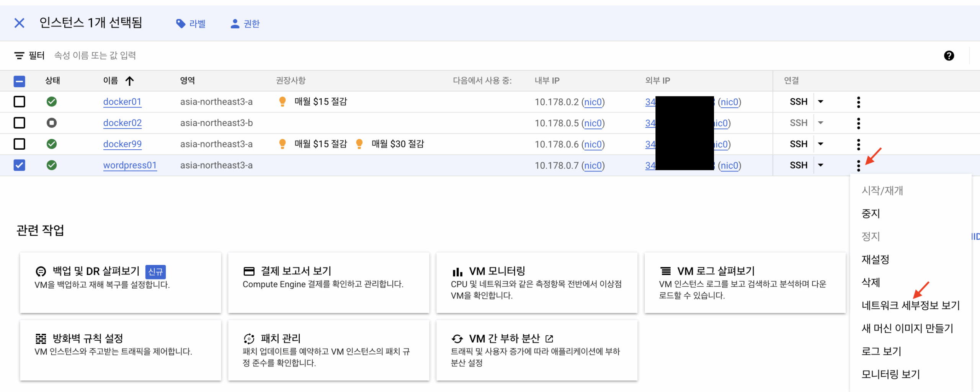The width and height of the screenshot is (980, 392).
Task: Open more actions menu for docker02
Action: (859, 123)
